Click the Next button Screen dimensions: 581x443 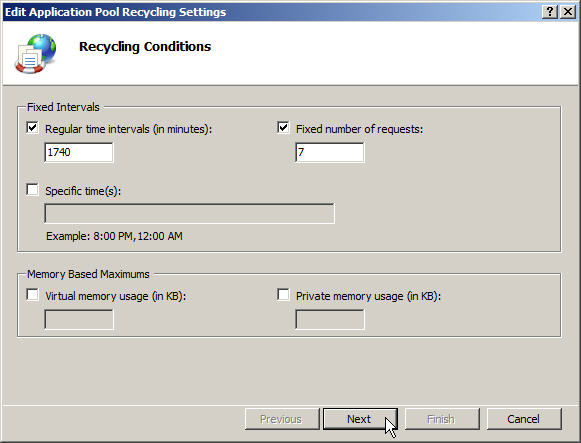(360, 419)
